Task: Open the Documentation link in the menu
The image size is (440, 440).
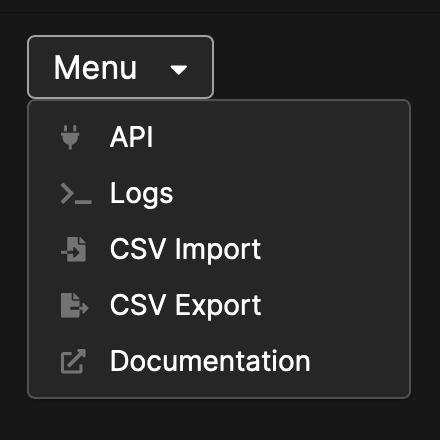Action: [219, 361]
